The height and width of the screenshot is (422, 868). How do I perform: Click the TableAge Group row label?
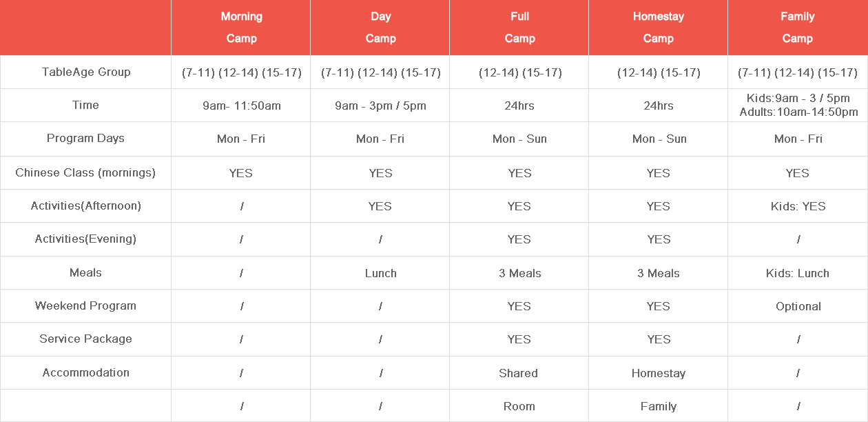pyautogui.click(x=86, y=72)
